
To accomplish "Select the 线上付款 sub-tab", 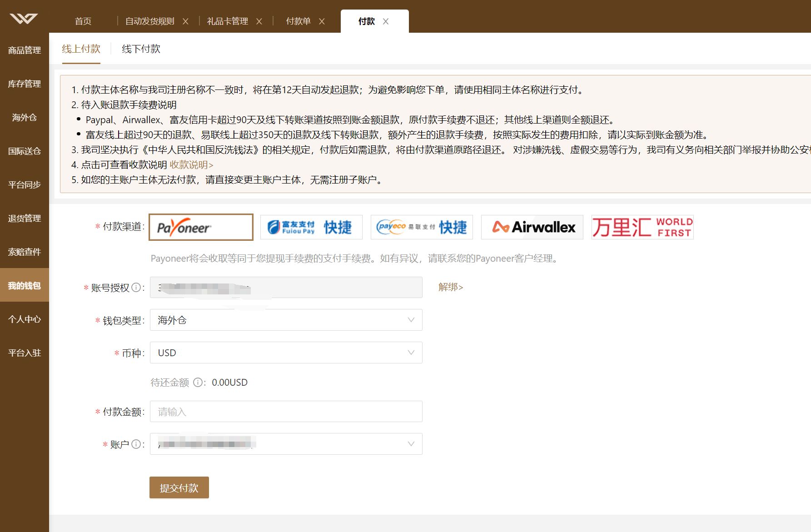I will pyautogui.click(x=81, y=49).
